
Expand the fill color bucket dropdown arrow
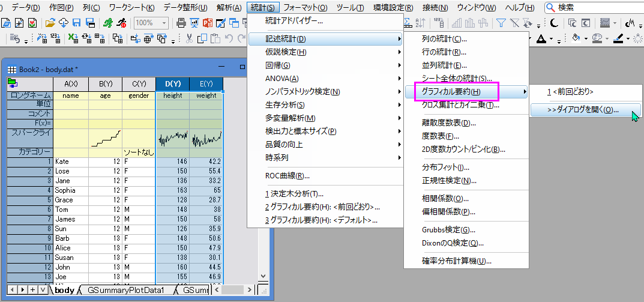tap(585, 38)
